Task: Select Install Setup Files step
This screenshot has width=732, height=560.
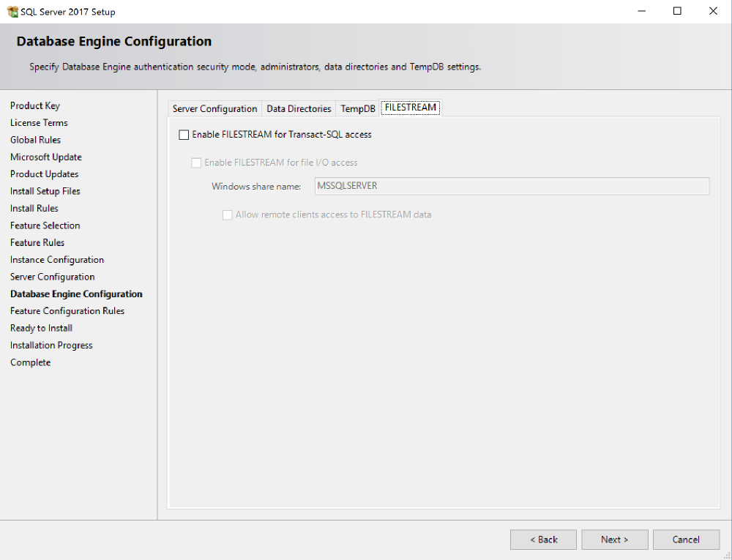Action: tap(45, 191)
